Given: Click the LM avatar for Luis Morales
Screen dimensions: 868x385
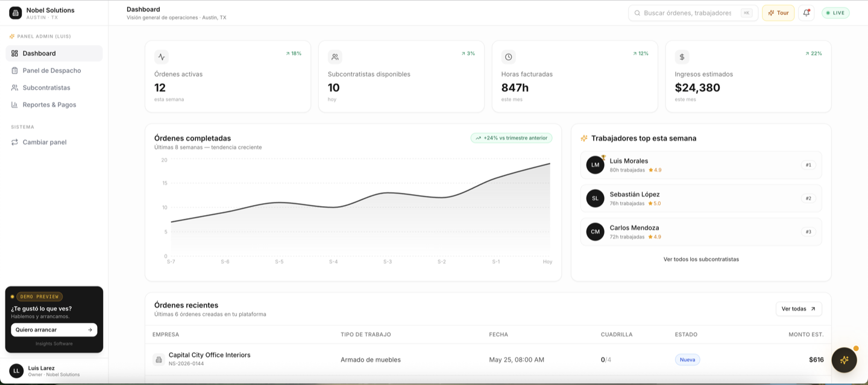Looking at the screenshot, I should tap(596, 165).
